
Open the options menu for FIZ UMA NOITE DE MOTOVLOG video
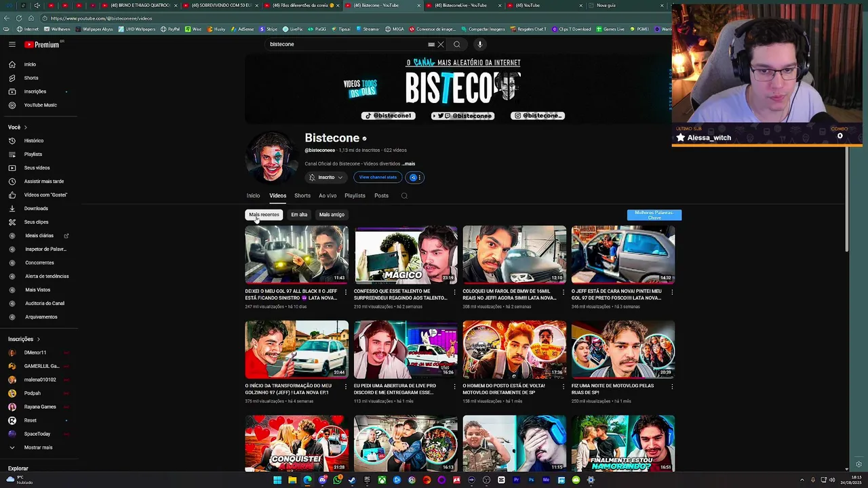click(x=672, y=387)
